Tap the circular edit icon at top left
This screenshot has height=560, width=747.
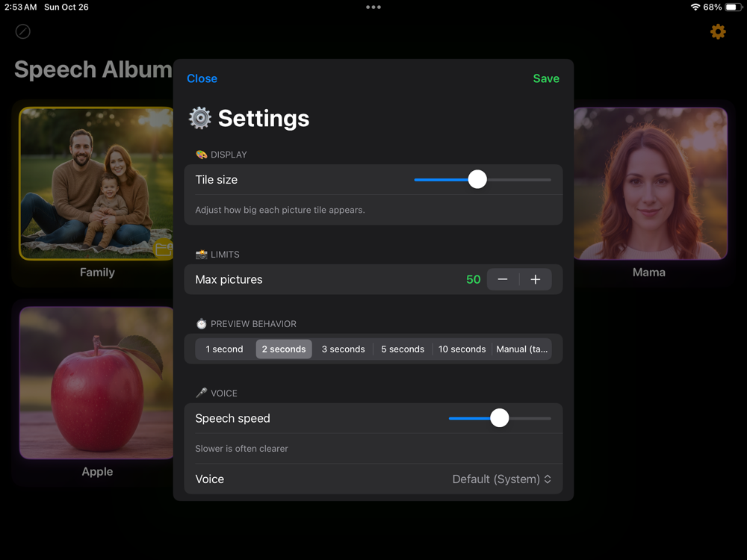[x=23, y=31]
